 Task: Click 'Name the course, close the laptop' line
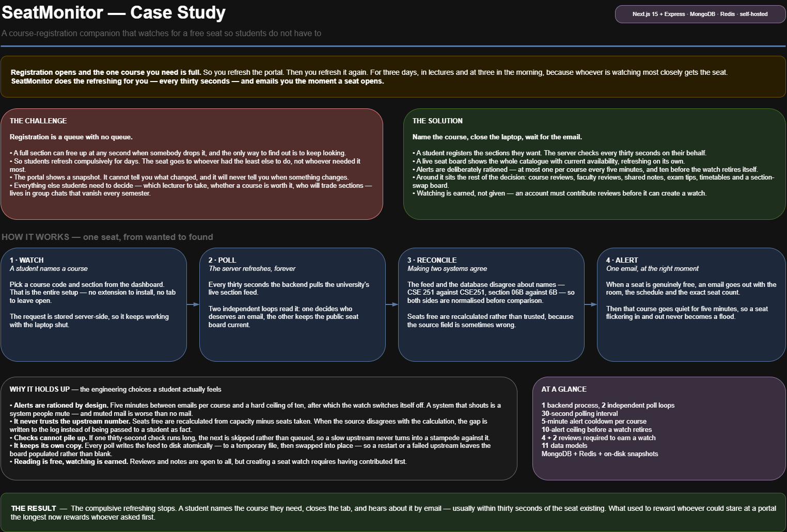tap(497, 137)
